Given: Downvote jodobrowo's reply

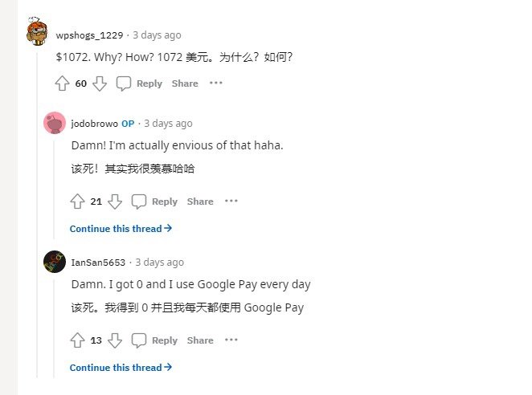Looking at the screenshot, I should coord(115,202).
